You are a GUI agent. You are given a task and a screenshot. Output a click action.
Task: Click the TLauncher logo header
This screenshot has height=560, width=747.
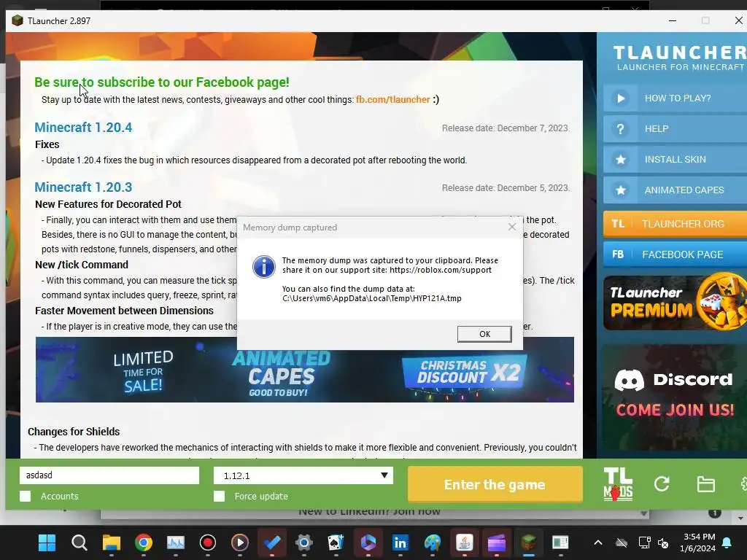pyautogui.click(x=680, y=58)
